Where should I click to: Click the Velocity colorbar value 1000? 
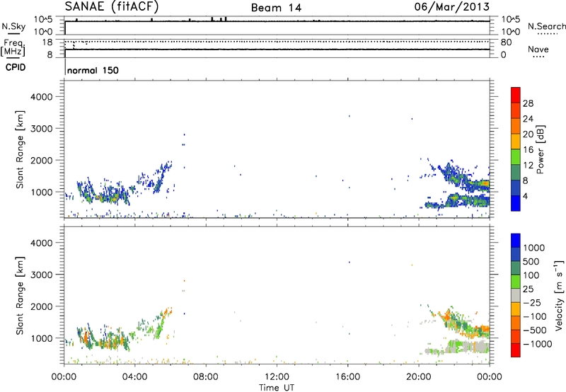(534, 248)
